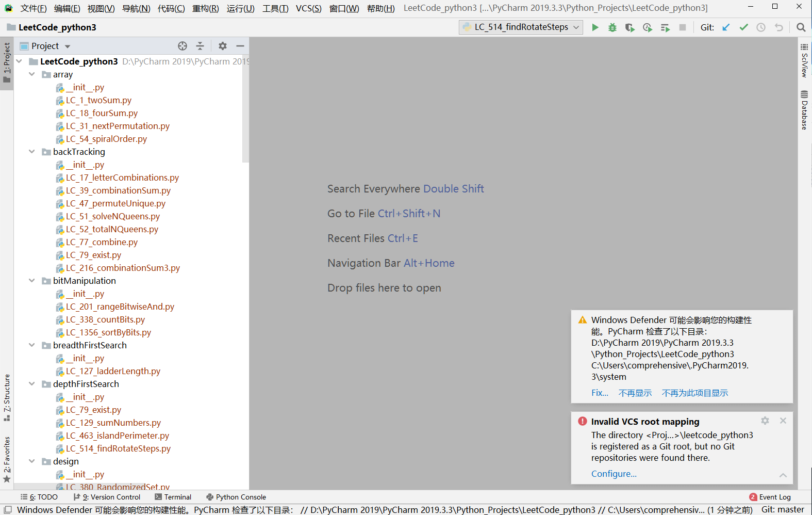Viewport: 812px width, 515px height.
Task: Click Configure... in VCS notification
Action: coord(614,474)
